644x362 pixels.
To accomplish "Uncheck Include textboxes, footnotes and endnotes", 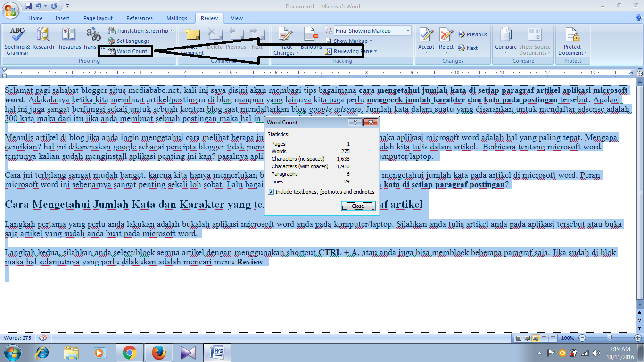I will [271, 192].
